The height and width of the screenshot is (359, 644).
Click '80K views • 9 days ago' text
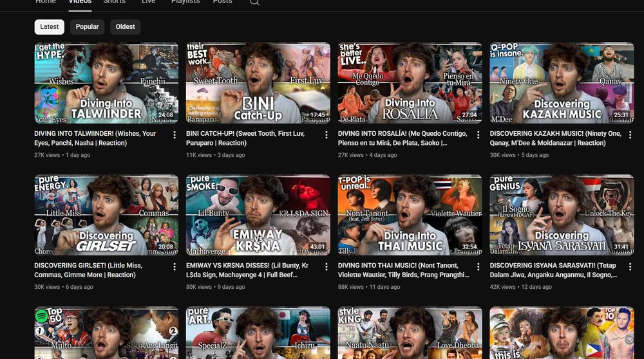click(x=215, y=287)
